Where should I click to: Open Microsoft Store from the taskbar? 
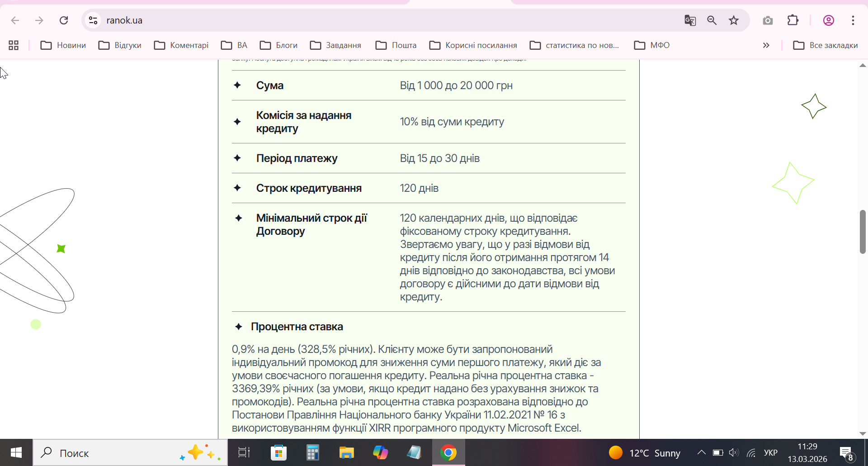278,452
